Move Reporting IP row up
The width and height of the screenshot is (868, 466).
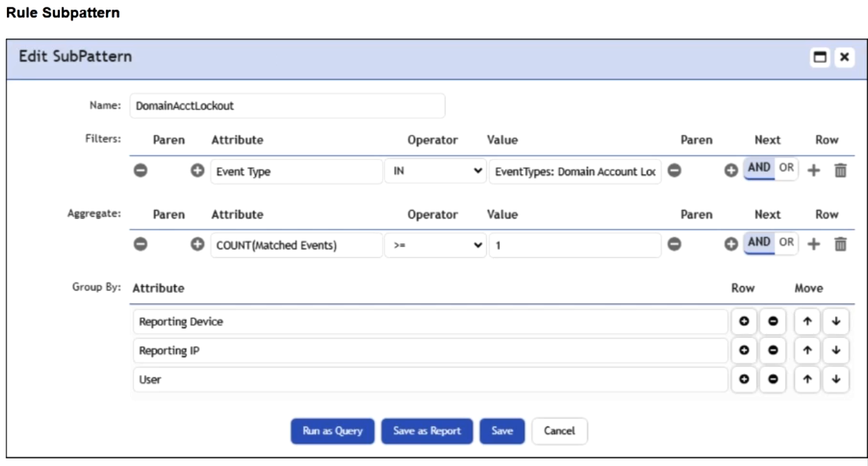tap(808, 350)
